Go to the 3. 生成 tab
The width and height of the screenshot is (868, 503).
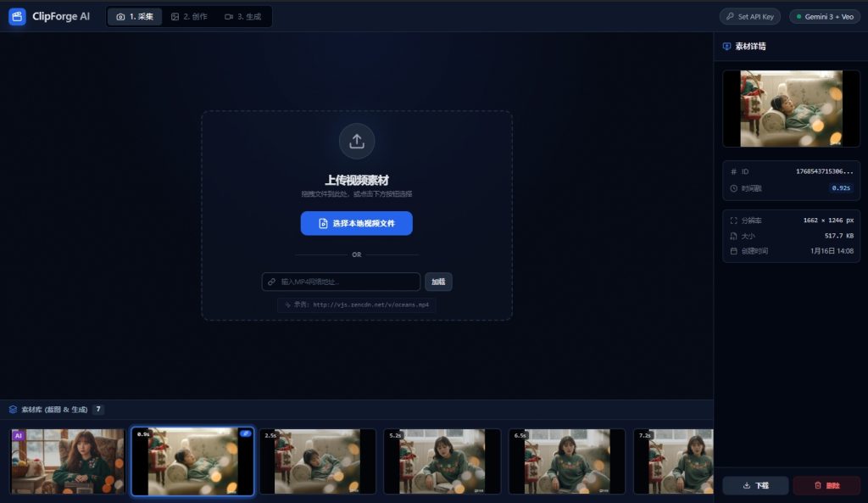click(243, 16)
